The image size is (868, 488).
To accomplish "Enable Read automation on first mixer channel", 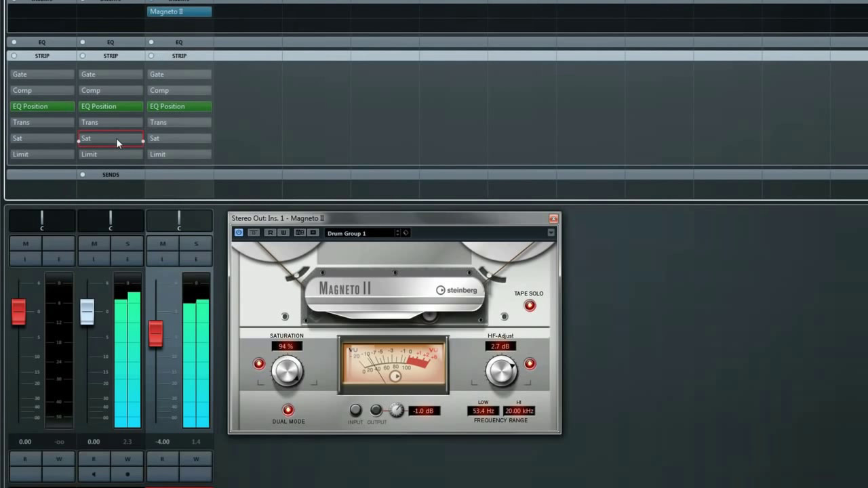I will click(26, 459).
